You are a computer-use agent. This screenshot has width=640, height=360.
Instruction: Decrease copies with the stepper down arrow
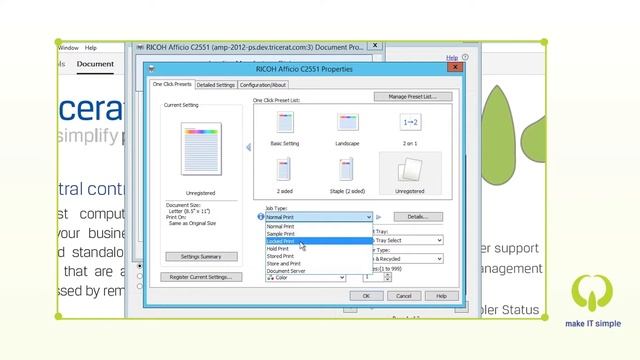(x=388, y=280)
